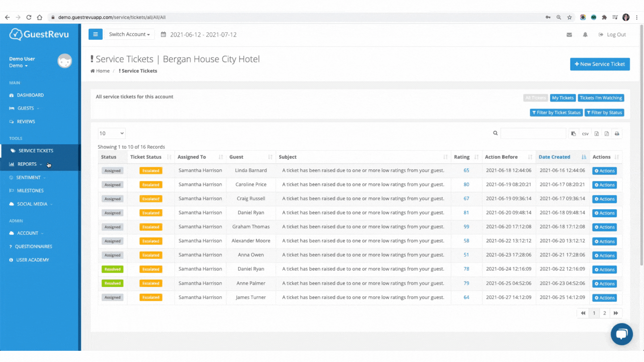Click the print table icon
Image resolution: width=644 pixels, height=362 pixels.
point(617,134)
